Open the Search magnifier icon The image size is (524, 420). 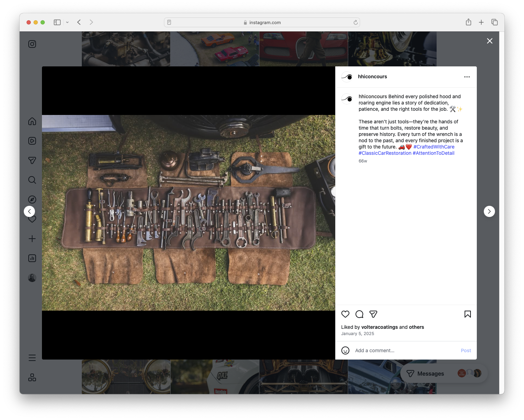[x=32, y=180]
